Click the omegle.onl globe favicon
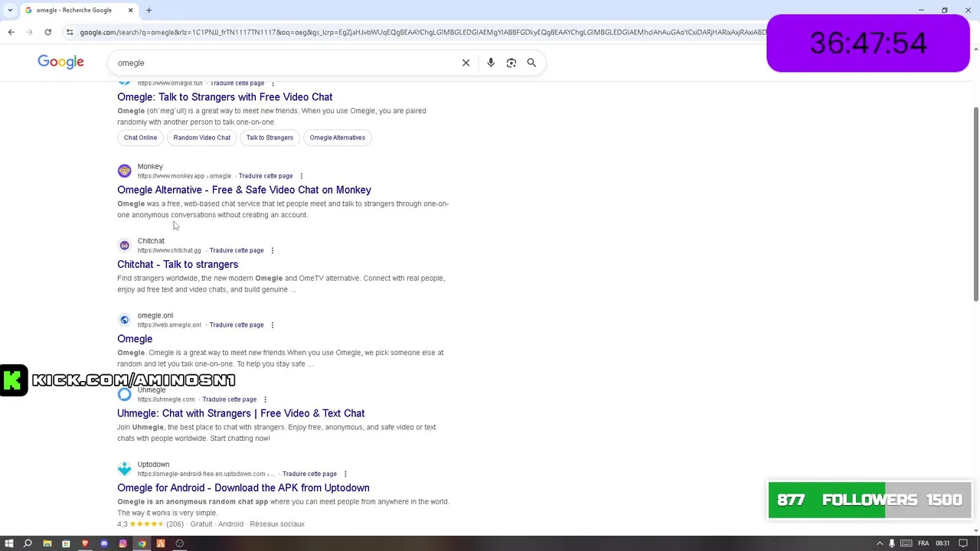Image resolution: width=980 pixels, height=551 pixels. 124,320
